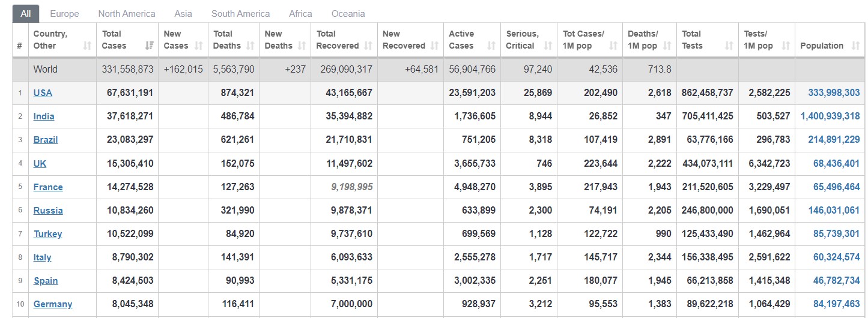
Task: Sort by Active Cases column arrows
Action: pyautogui.click(x=492, y=46)
